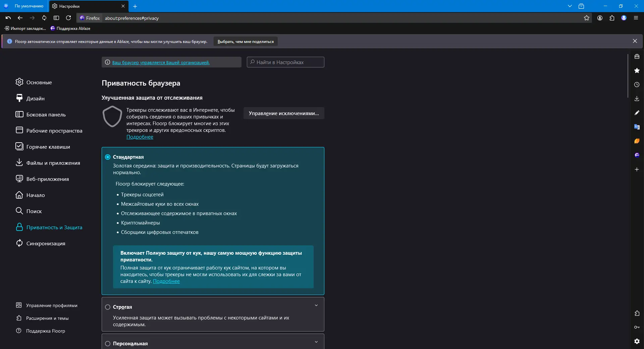The height and width of the screenshot is (349, 644).
Task: Add a sidebar panel with the plus icon
Action: (637, 169)
